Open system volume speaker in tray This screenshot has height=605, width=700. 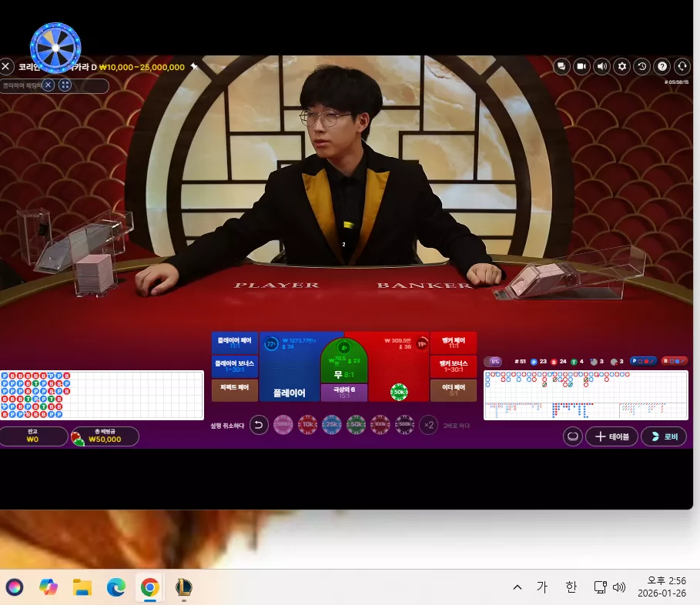pyautogui.click(x=618, y=587)
